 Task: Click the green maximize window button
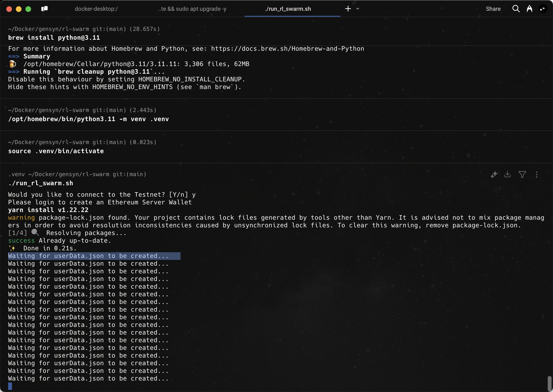[x=28, y=9]
